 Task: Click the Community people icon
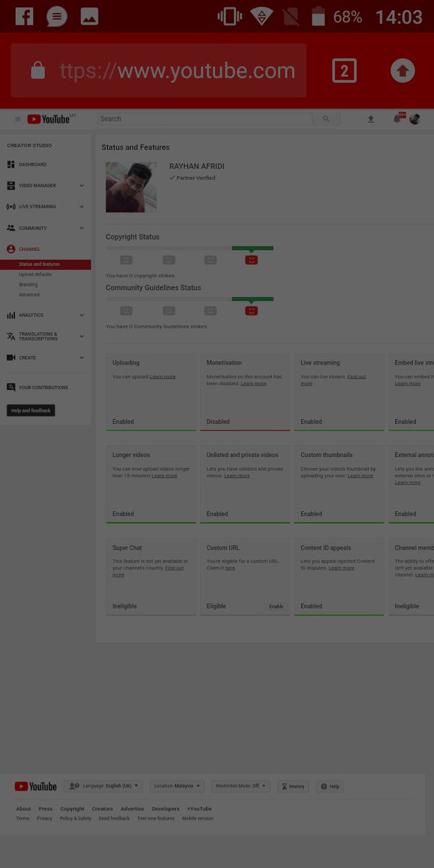pos(11,228)
